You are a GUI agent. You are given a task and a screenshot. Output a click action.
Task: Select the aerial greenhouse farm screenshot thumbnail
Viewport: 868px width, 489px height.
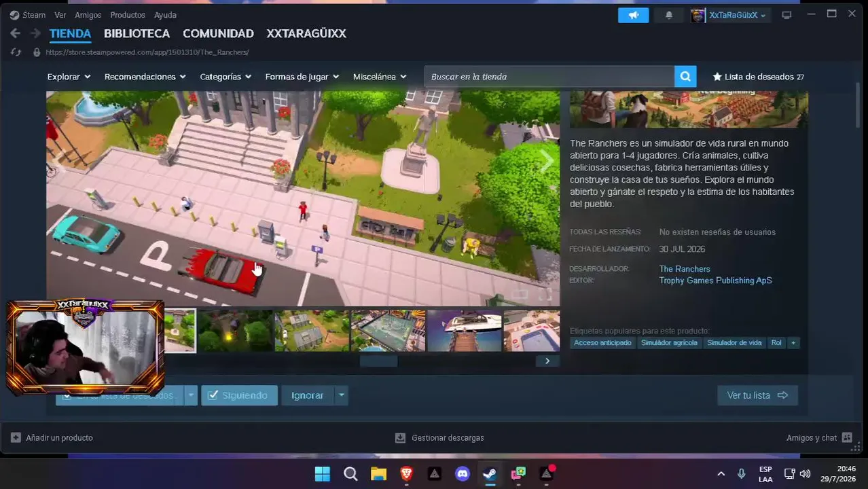pyautogui.click(x=312, y=331)
